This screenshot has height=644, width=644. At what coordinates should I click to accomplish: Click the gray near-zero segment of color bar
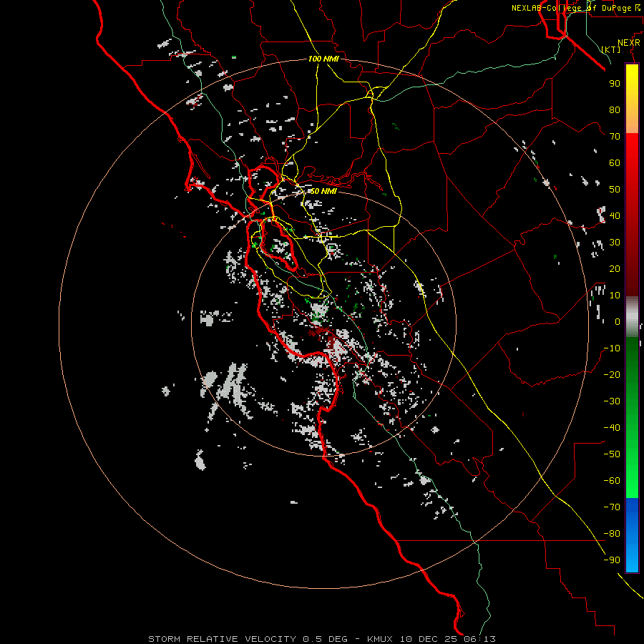pyautogui.click(x=632, y=317)
